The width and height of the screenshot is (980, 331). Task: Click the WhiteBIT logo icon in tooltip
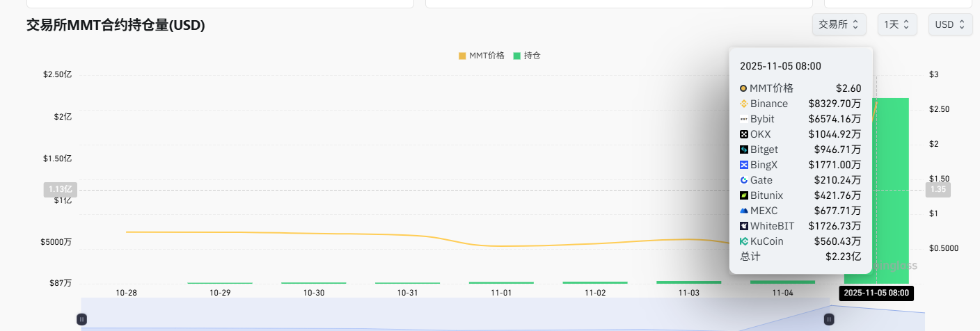coord(743,226)
